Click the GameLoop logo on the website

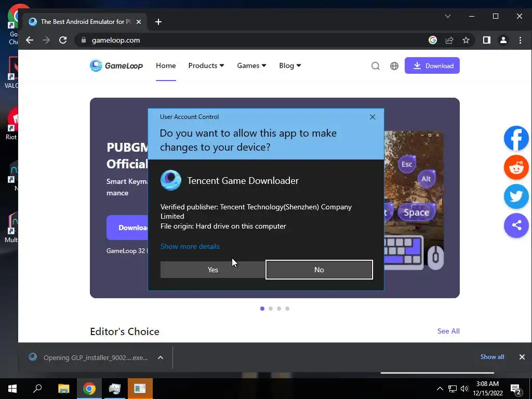pos(116,65)
